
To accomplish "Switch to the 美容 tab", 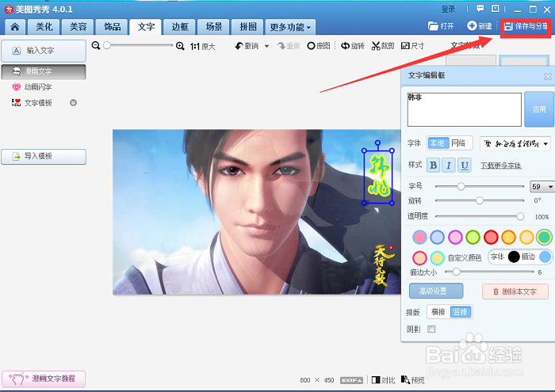I will [78, 27].
